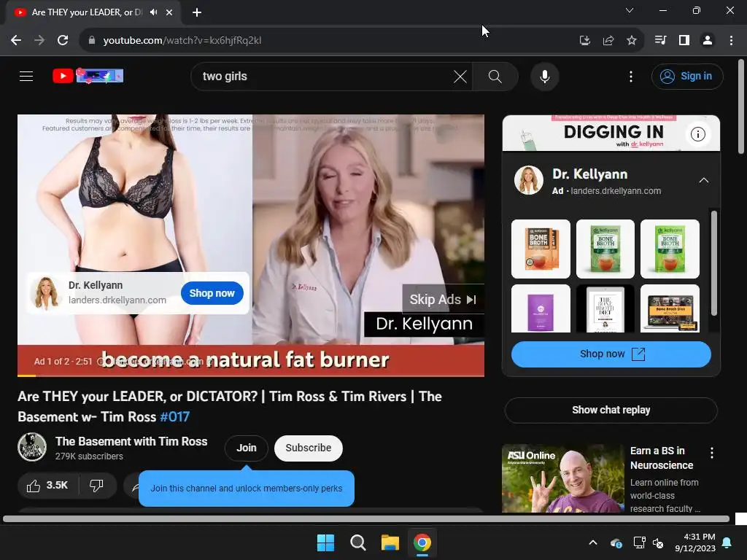Open ad info icon on banner

[x=698, y=134]
